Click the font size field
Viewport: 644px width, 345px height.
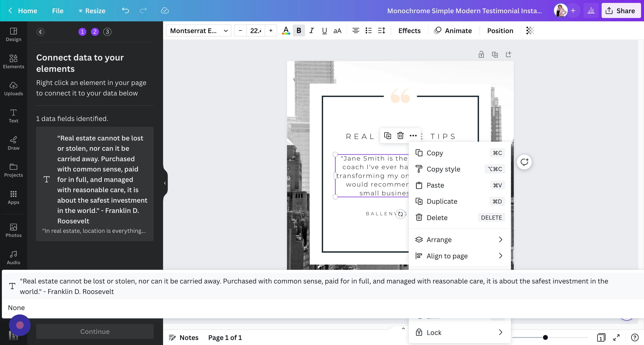(256, 30)
